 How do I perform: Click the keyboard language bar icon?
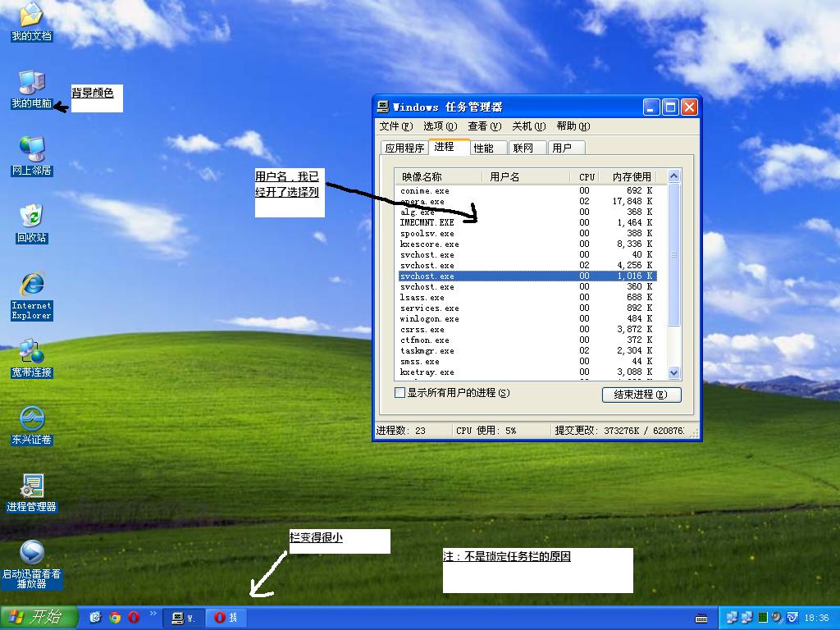point(701,619)
